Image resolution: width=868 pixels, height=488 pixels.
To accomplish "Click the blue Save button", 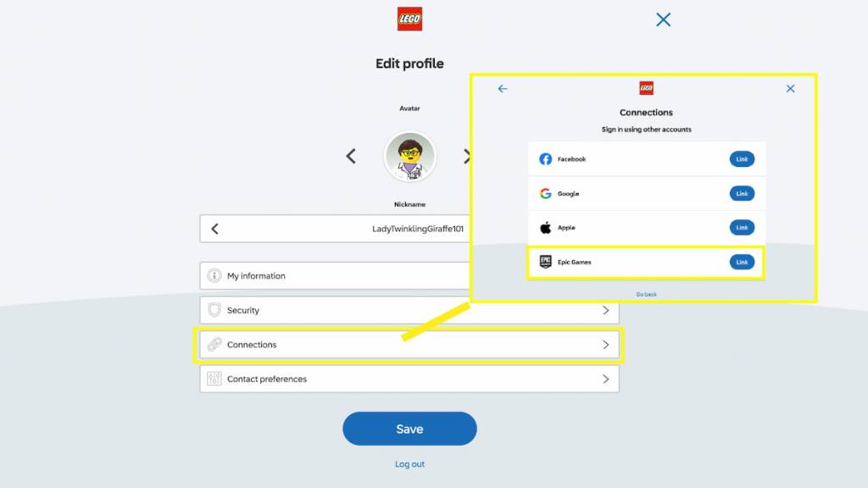I will [x=409, y=429].
